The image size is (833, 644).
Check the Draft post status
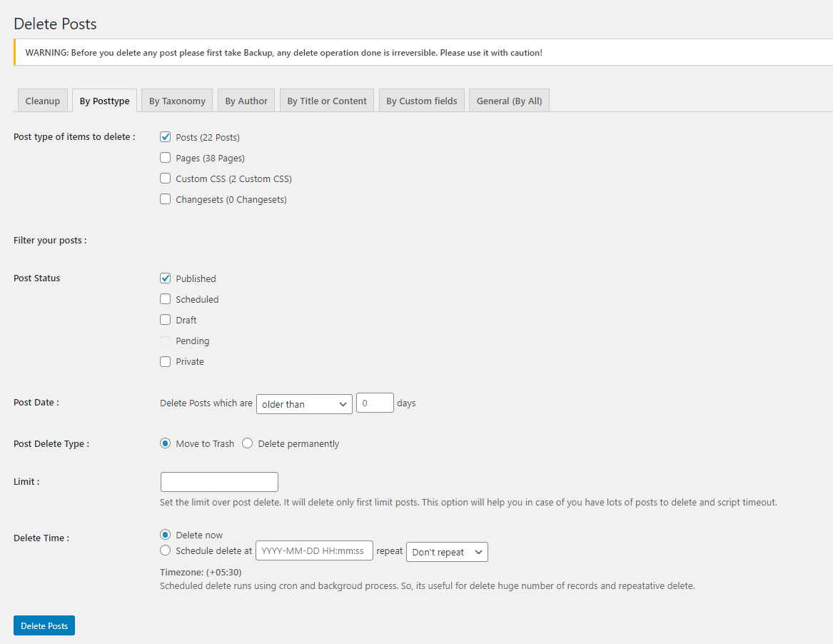tap(166, 320)
